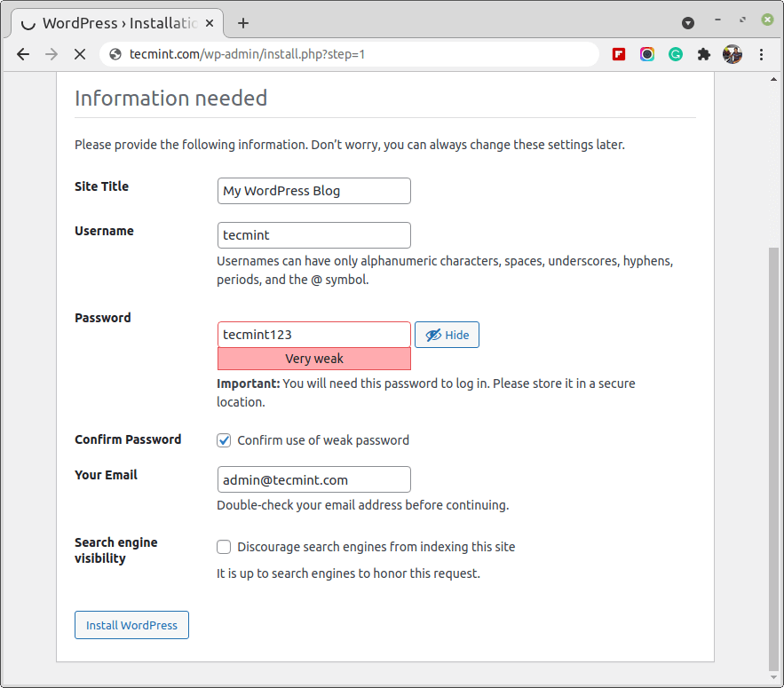Click the Your Email label
784x688 pixels.
pyautogui.click(x=106, y=475)
